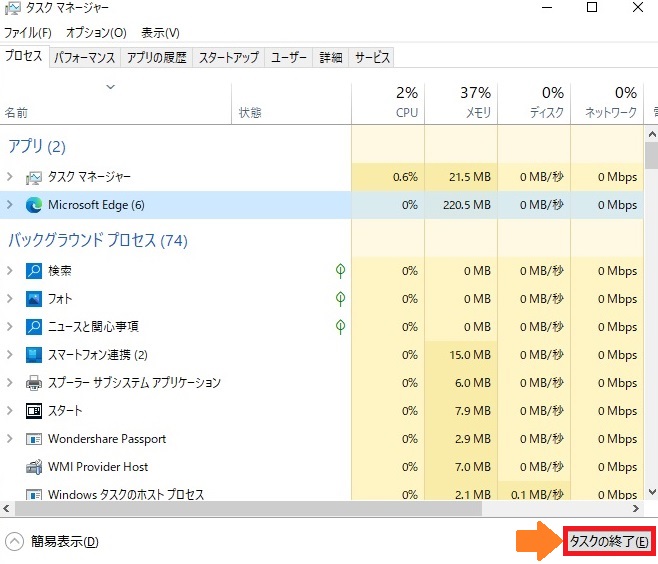Click the Windows タスクのホスト プロセス icon
Viewport: 658px width, 564px height.
34,494
